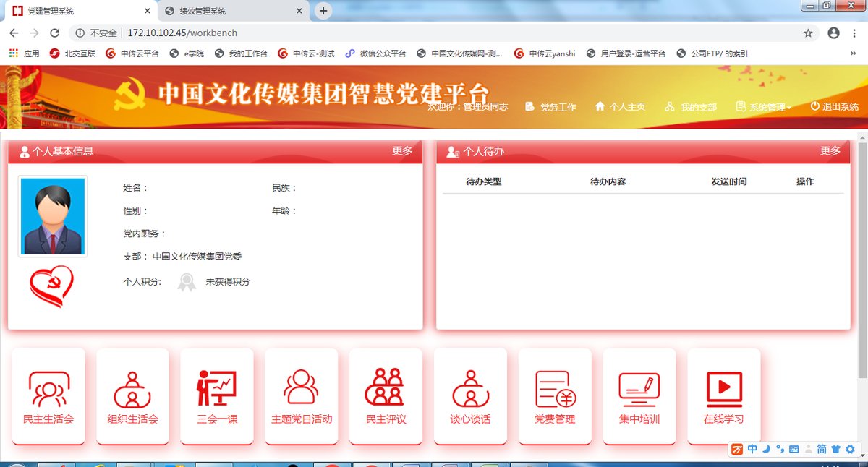Viewport: 868px width, 467px height.
Task: Click the orange IME logo icon
Action: [737, 449]
